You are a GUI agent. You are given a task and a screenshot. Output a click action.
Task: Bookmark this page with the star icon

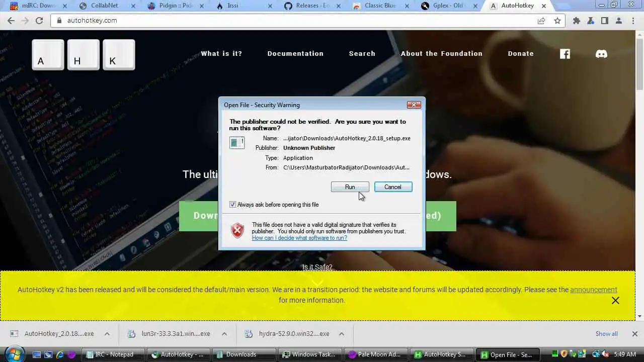point(557,21)
